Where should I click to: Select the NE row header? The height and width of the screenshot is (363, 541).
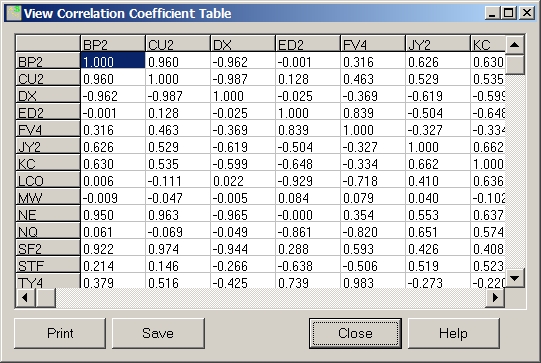48,214
